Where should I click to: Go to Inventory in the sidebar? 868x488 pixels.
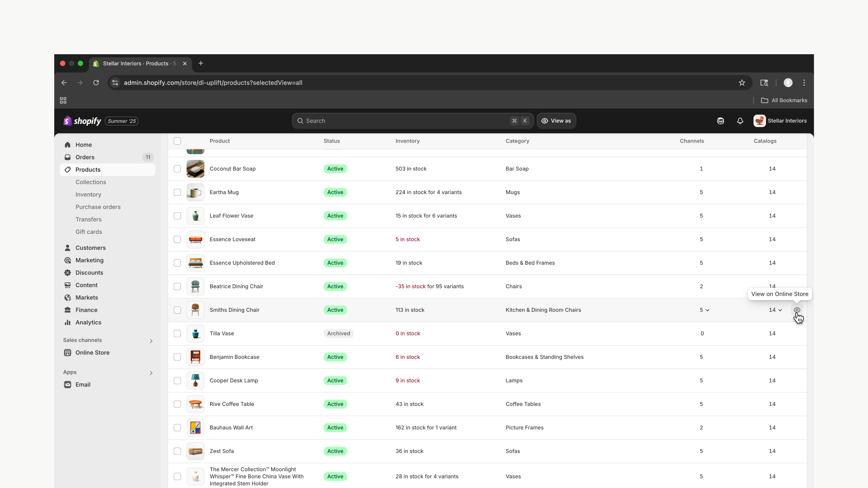pos(88,195)
